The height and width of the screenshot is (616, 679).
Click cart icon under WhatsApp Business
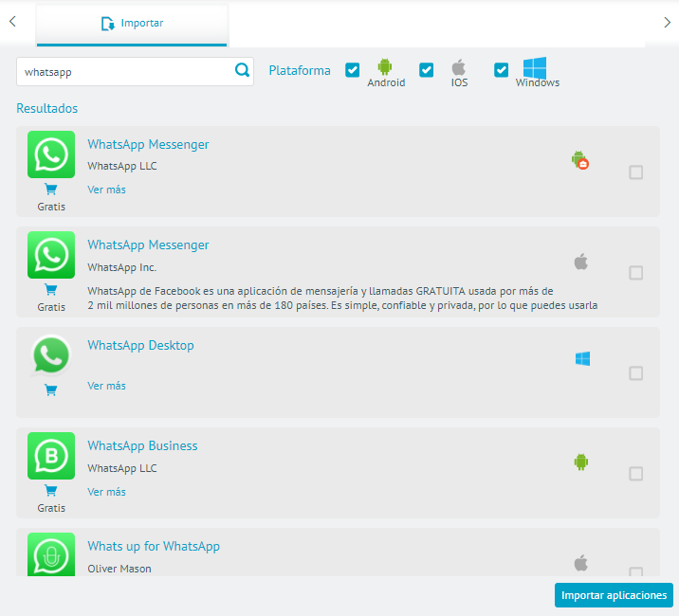click(x=50, y=491)
